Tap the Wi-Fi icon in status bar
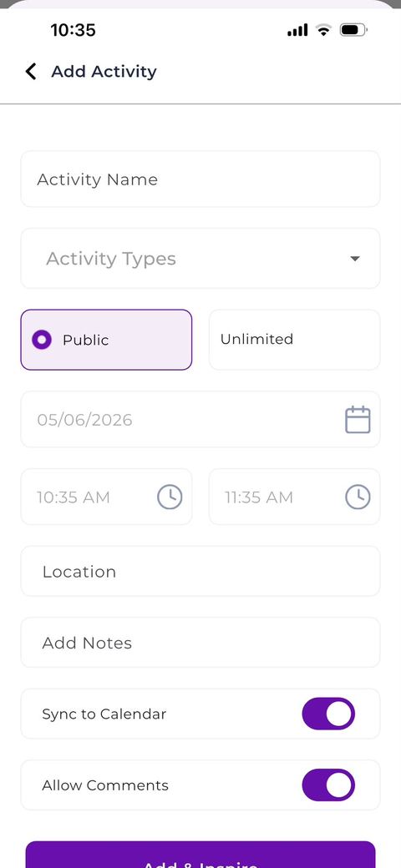The height and width of the screenshot is (868, 401). tap(323, 30)
